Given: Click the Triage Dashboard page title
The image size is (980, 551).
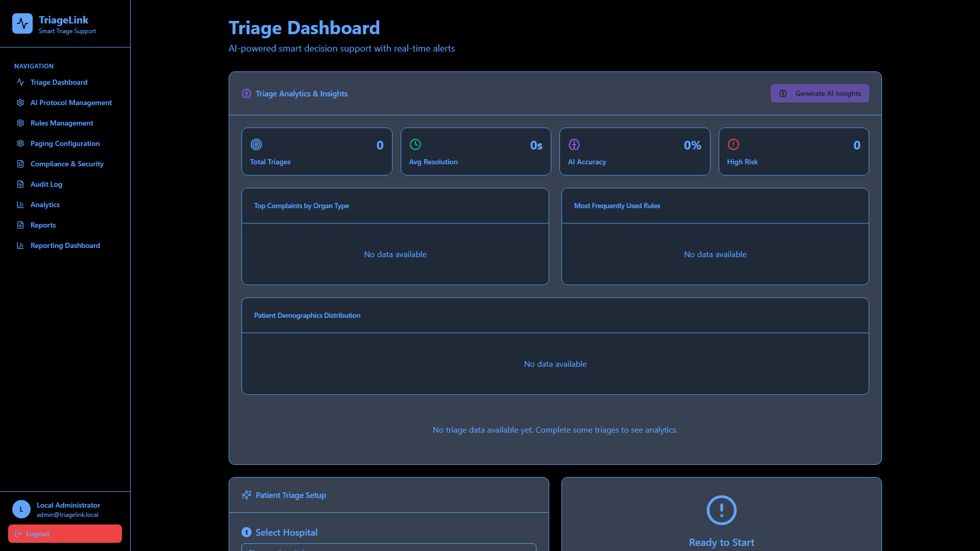Looking at the screenshot, I should tap(304, 28).
